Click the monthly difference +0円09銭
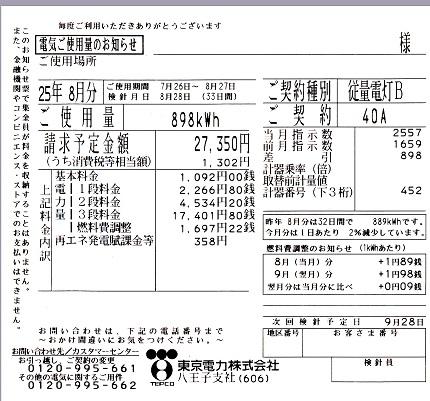Screen dimensions: 430x401 pyautogui.click(x=400, y=286)
